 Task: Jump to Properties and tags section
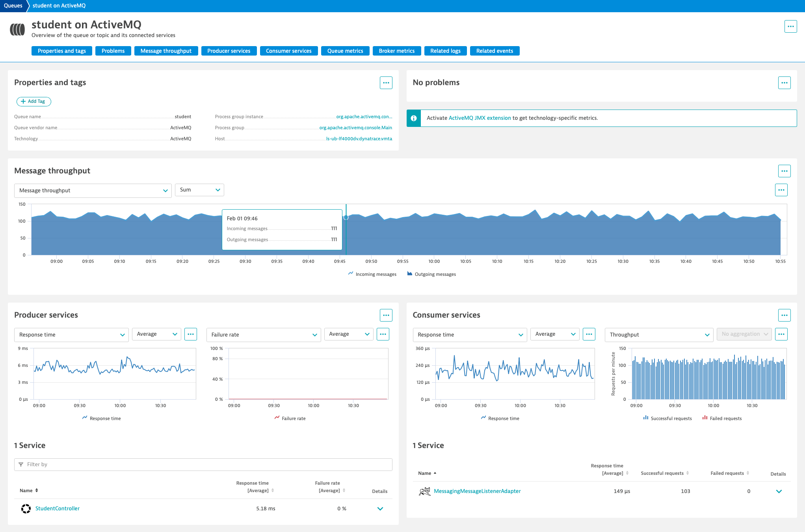pos(62,51)
